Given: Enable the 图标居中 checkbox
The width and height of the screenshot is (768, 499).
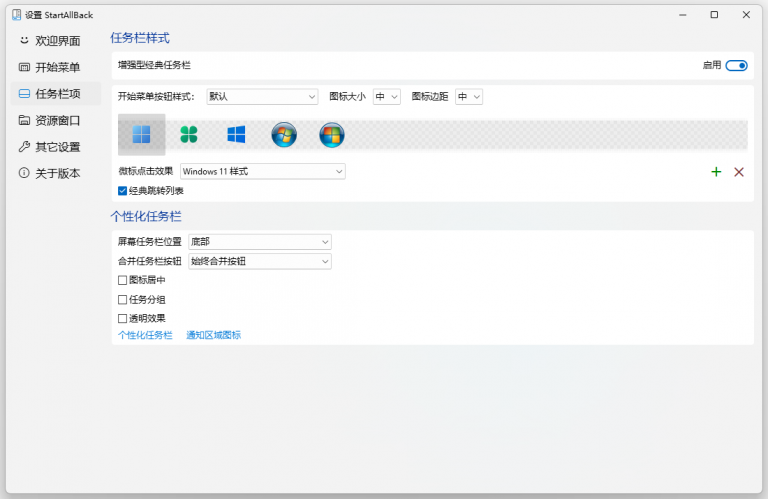Looking at the screenshot, I should click(x=122, y=280).
